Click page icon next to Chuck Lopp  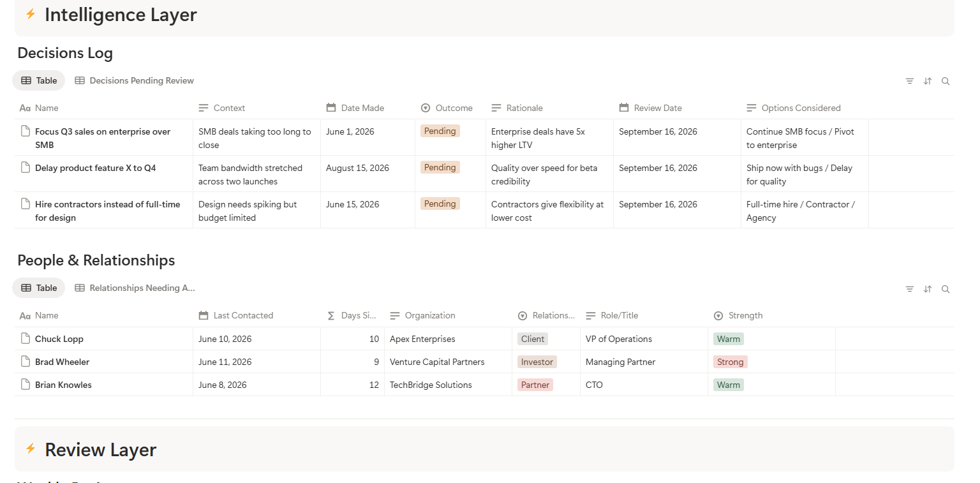pyautogui.click(x=26, y=339)
